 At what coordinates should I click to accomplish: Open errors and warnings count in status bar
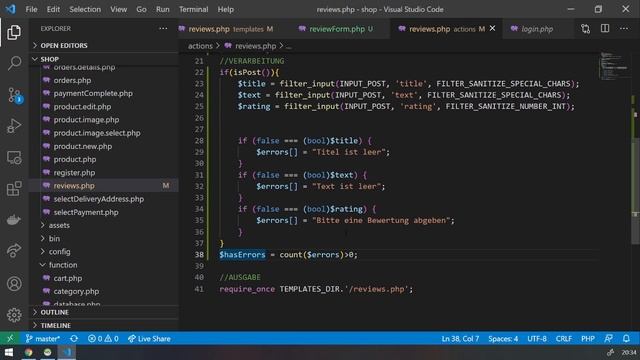pos(103,339)
